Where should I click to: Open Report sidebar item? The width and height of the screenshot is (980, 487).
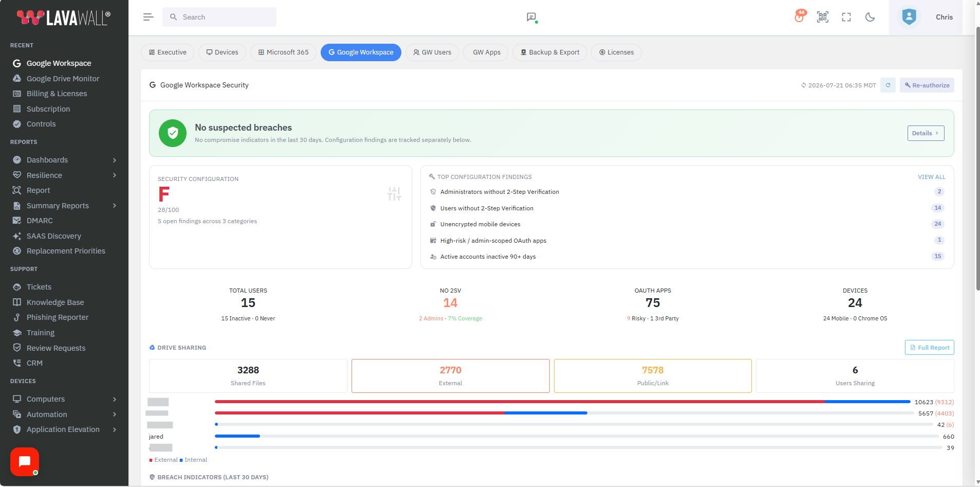(x=38, y=190)
